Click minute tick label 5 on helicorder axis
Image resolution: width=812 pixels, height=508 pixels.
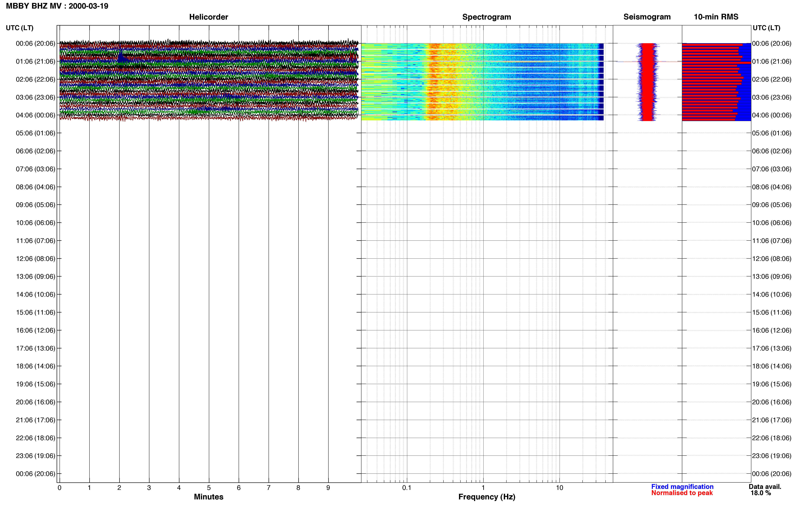click(209, 488)
